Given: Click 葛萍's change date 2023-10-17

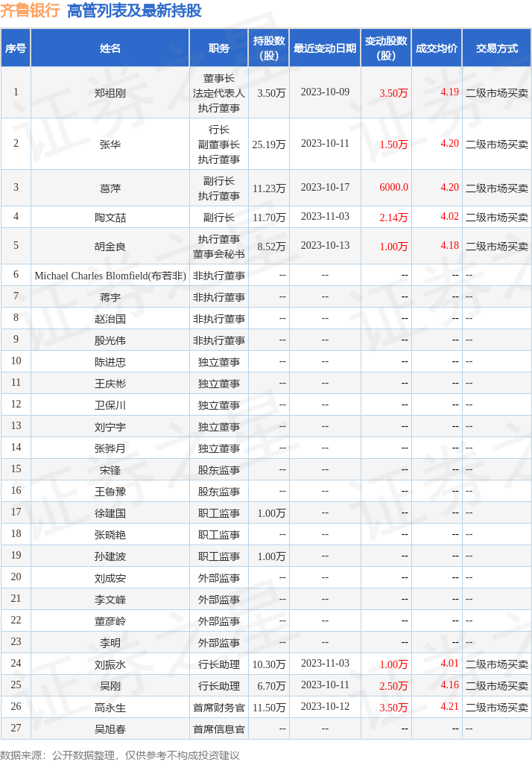Looking at the screenshot, I should click(x=325, y=187).
